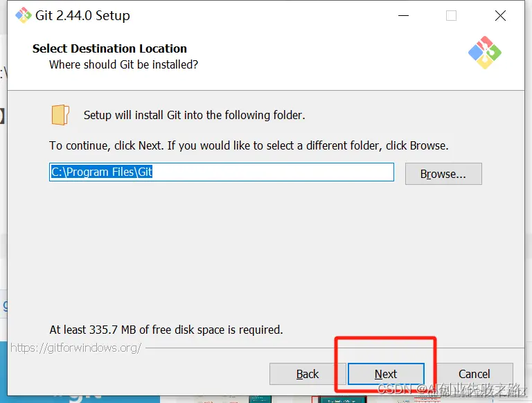
Task: Click "Where should Git be installed?" text
Action: [123, 64]
